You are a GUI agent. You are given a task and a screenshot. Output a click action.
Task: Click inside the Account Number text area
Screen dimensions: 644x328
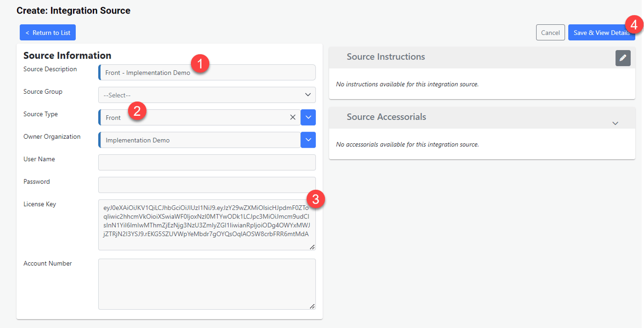click(x=207, y=284)
